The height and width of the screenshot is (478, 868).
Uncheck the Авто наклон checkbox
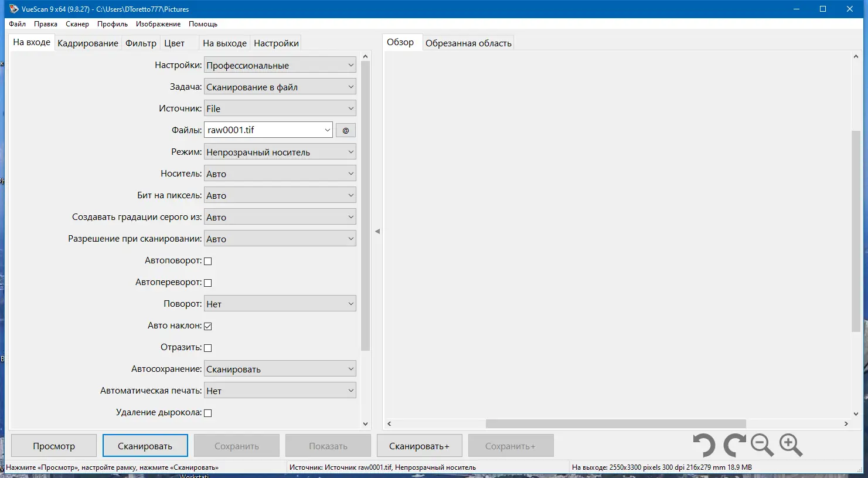pyautogui.click(x=207, y=326)
